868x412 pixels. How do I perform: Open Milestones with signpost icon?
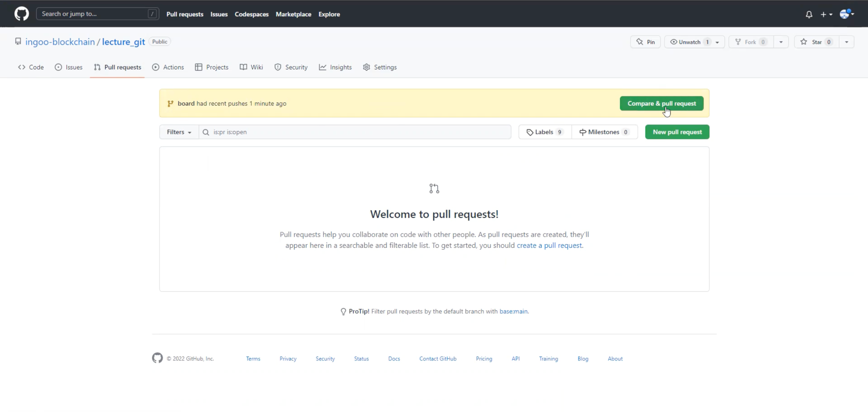[604, 132]
